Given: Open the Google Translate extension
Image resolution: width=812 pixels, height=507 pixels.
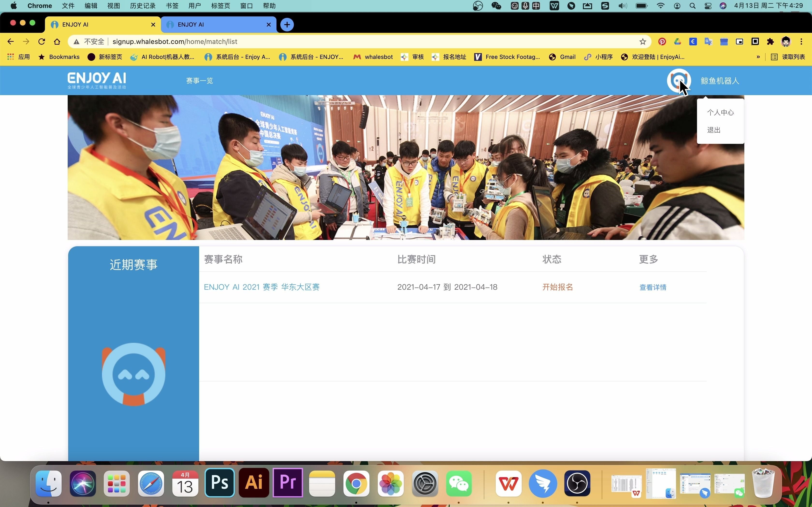Looking at the screenshot, I should point(708,42).
